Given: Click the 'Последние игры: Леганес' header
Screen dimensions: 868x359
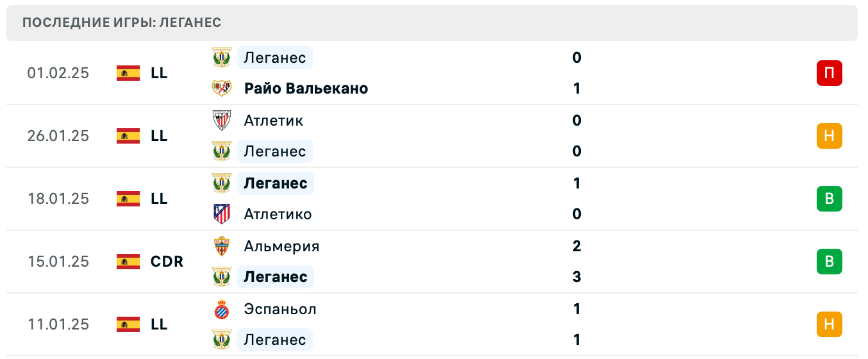Looking at the screenshot, I should pyautogui.click(x=122, y=23).
